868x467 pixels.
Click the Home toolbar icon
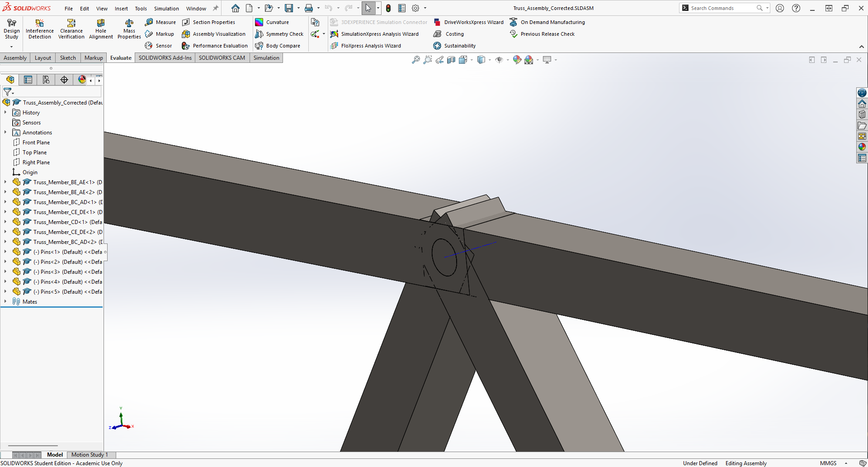tap(236, 8)
